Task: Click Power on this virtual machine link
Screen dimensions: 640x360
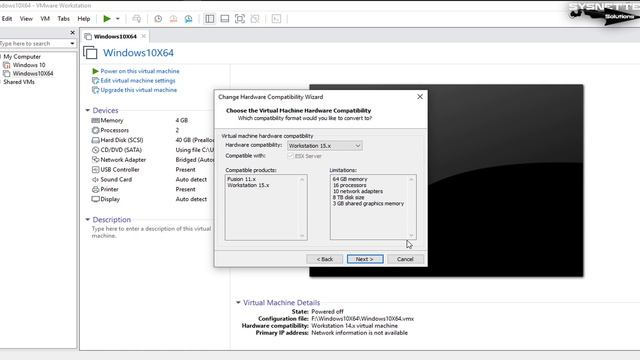Action: point(140,71)
